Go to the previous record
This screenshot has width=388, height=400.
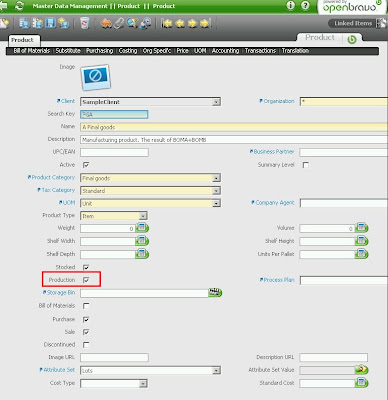180,23
